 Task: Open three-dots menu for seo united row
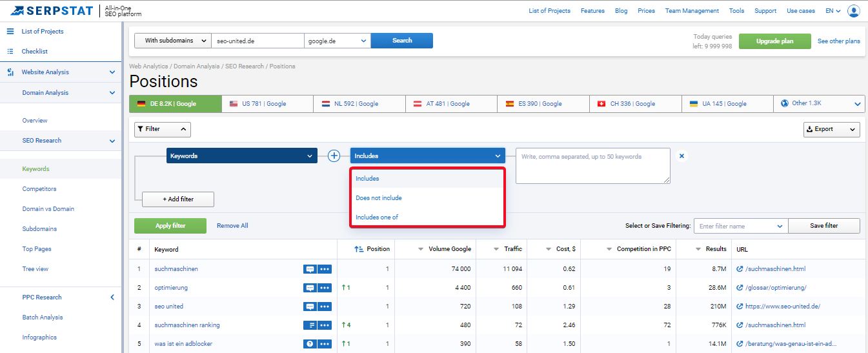click(324, 307)
